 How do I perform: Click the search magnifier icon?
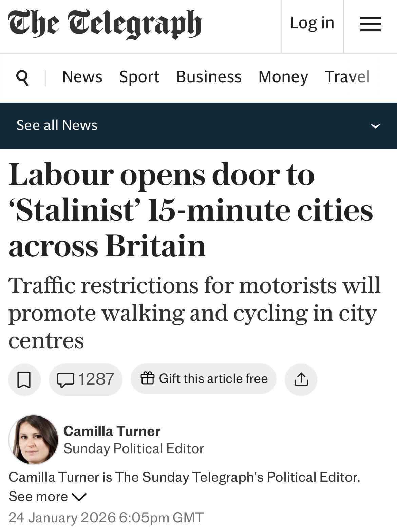point(22,77)
